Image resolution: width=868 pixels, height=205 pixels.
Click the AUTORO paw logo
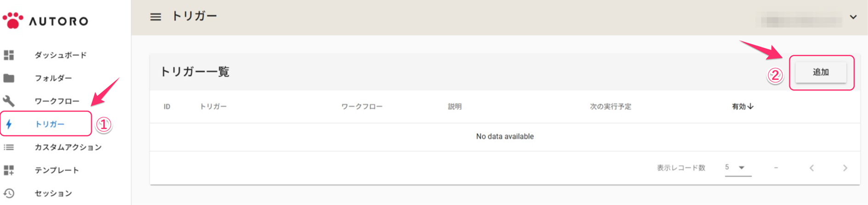click(13, 21)
